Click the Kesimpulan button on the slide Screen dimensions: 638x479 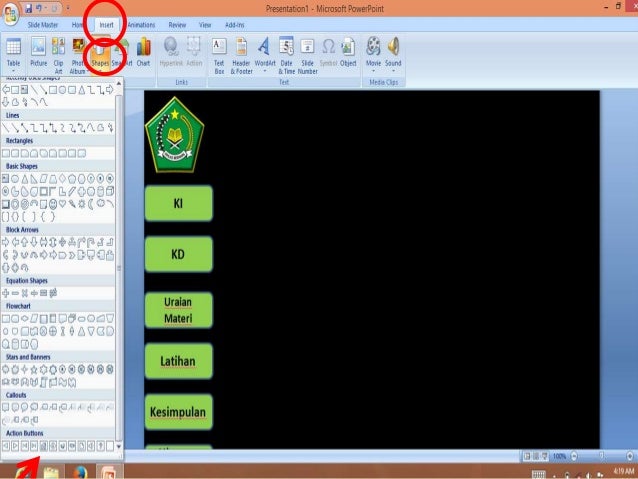tap(179, 412)
